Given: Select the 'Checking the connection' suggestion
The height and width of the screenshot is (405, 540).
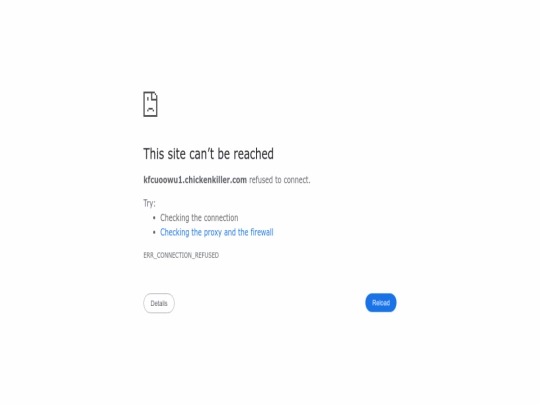Looking at the screenshot, I should 199,218.
